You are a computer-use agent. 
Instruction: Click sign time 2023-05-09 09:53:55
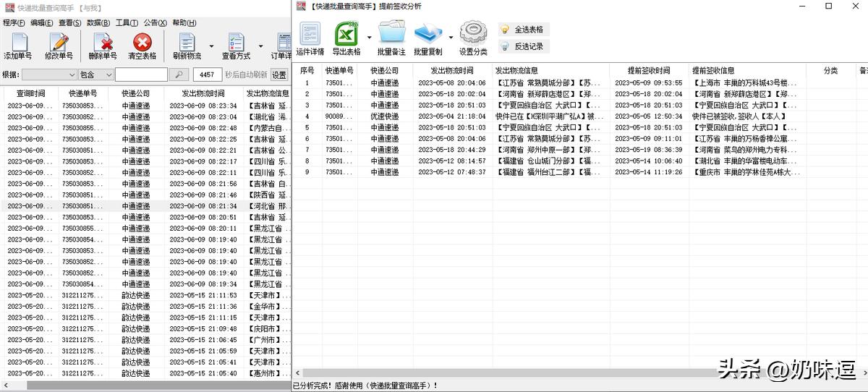pyautogui.click(x=649, y=83)
